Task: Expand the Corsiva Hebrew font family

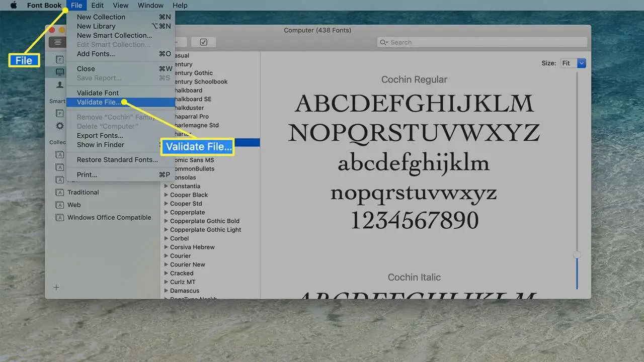Action: tap(166, 247)
